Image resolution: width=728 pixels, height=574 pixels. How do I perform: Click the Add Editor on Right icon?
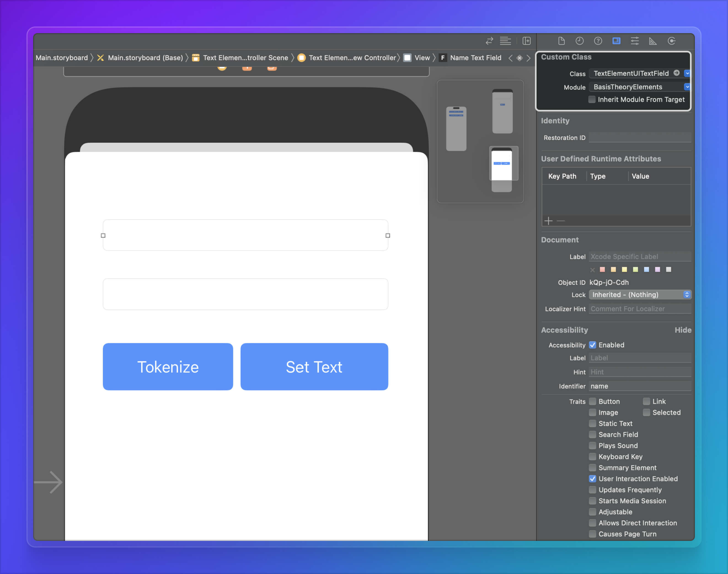coord(526,41)
